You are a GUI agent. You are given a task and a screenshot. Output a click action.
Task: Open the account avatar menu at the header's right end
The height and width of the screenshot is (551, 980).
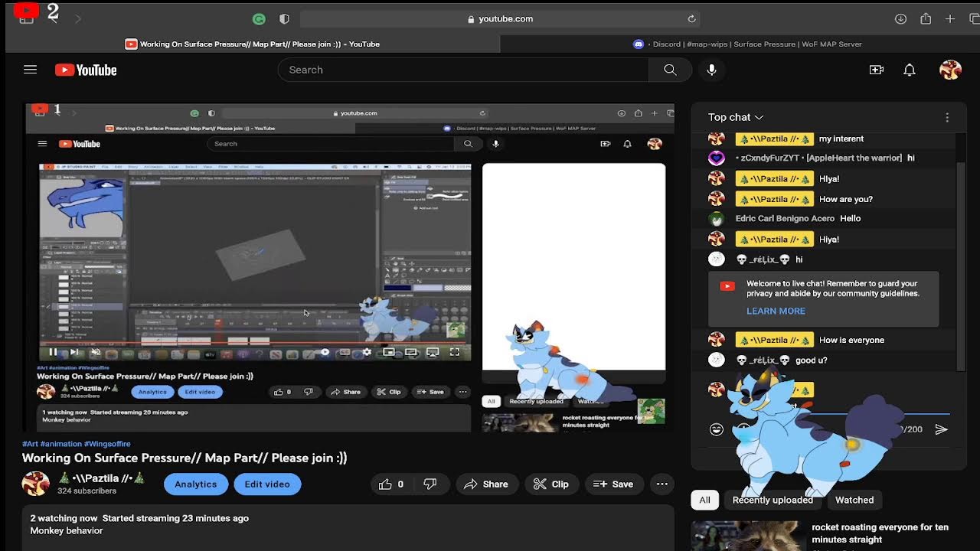click(950, 70)
